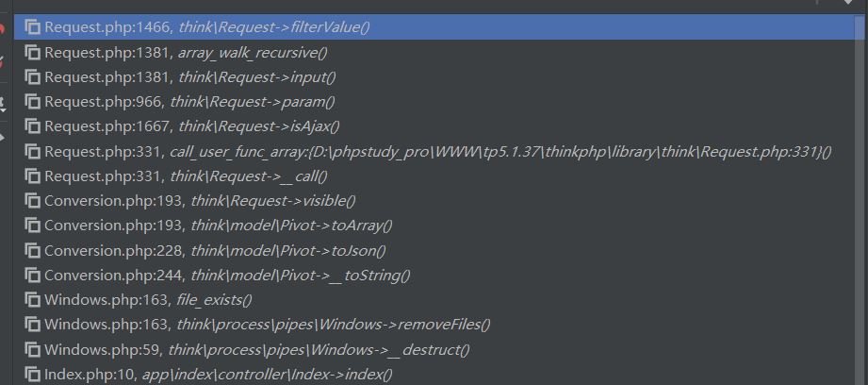Select the Request->filterValue() stack frame

tap(435, 26)
